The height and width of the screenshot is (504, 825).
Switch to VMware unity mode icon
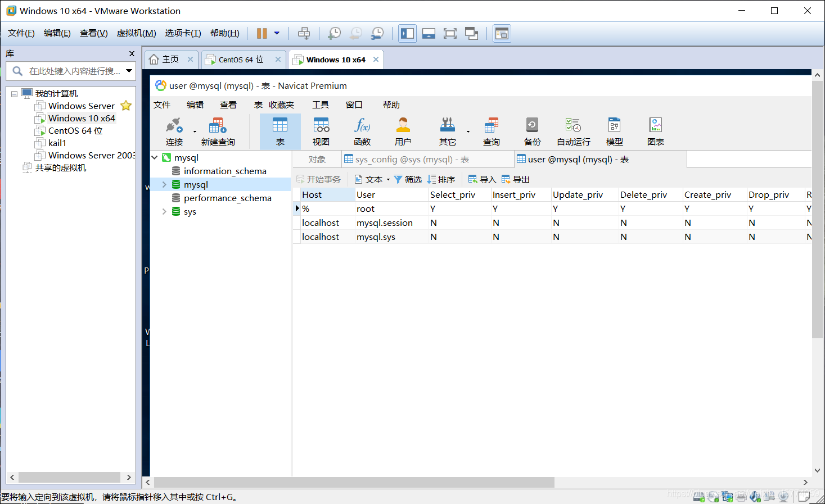click(471, 33)
